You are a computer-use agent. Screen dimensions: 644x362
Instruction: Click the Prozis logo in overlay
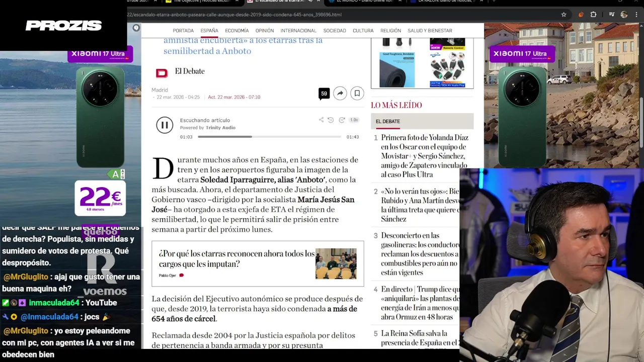click(63, 26)
